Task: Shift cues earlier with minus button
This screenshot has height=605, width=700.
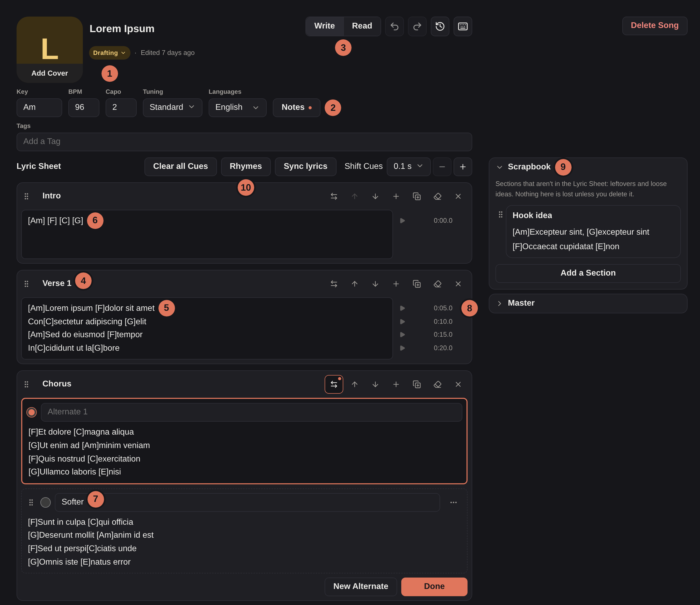Action: [x=442, y=167]
